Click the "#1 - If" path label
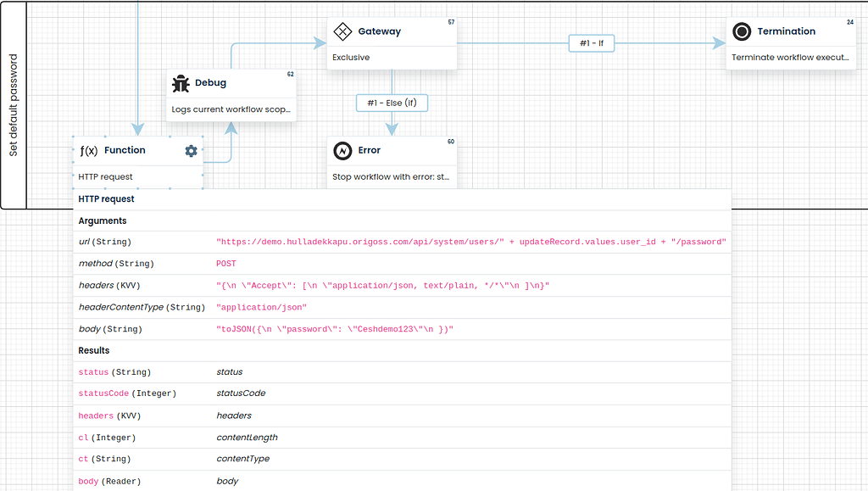 click(591, 42)
